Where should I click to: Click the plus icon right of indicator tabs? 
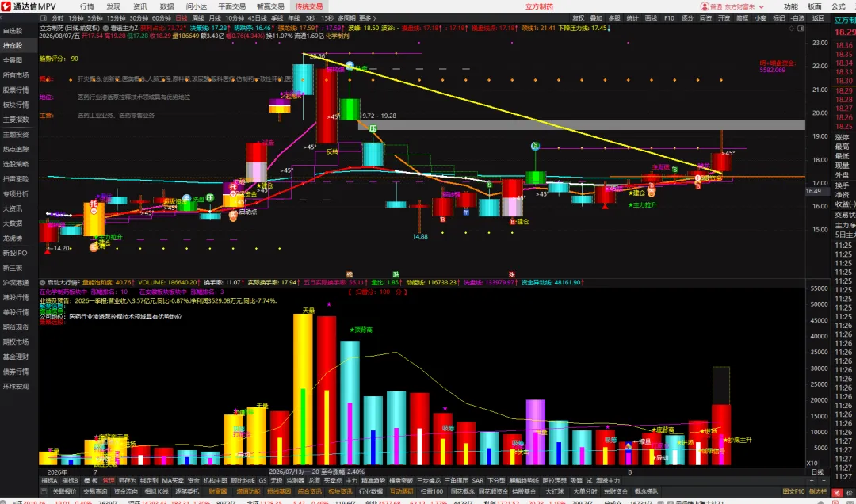click(812, 481)
